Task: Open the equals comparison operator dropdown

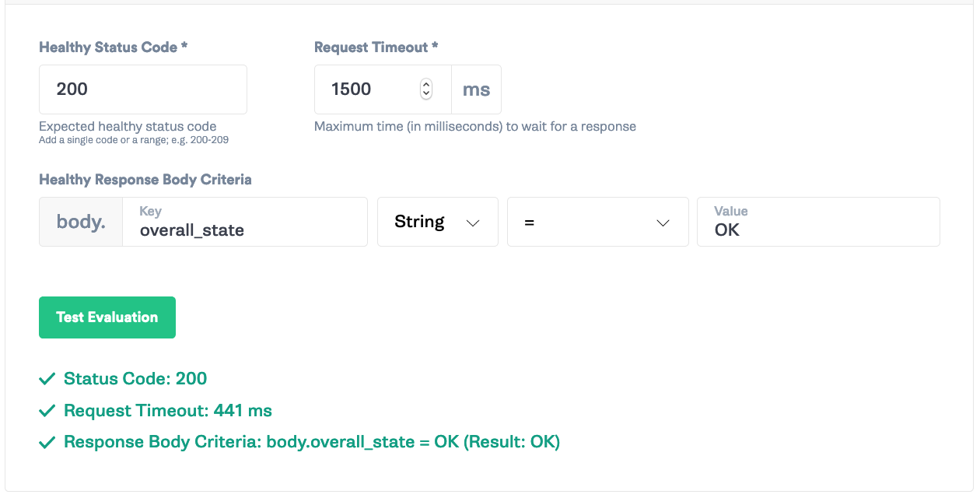Action: coord(598,222)
